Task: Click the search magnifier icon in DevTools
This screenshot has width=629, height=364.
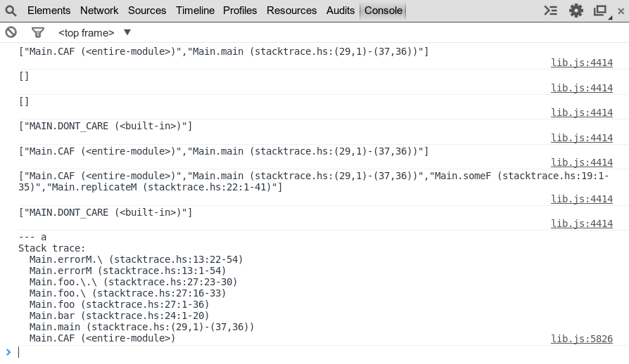Action: pos(11,11)
